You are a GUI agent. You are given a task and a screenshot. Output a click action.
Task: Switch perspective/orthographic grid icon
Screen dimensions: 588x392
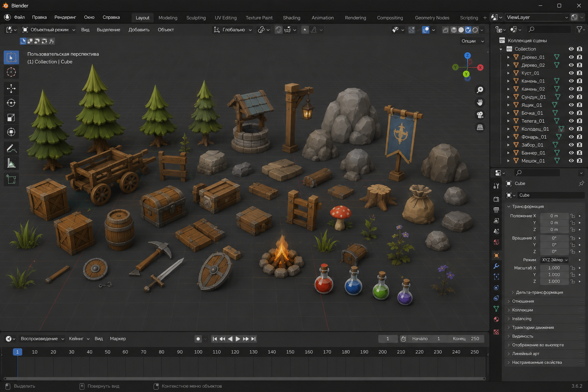pyautogui.click(x=480, y=127)
